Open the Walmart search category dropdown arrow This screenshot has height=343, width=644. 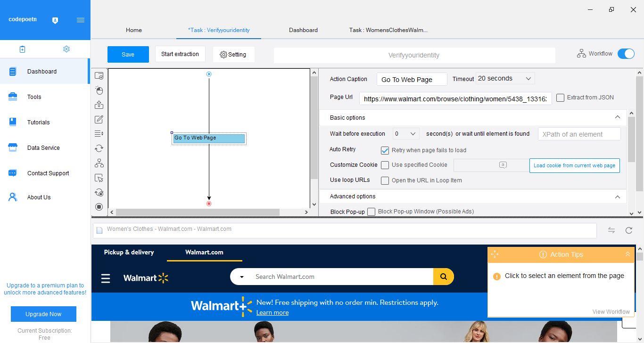pyautogui.click(x=242, y=277)
